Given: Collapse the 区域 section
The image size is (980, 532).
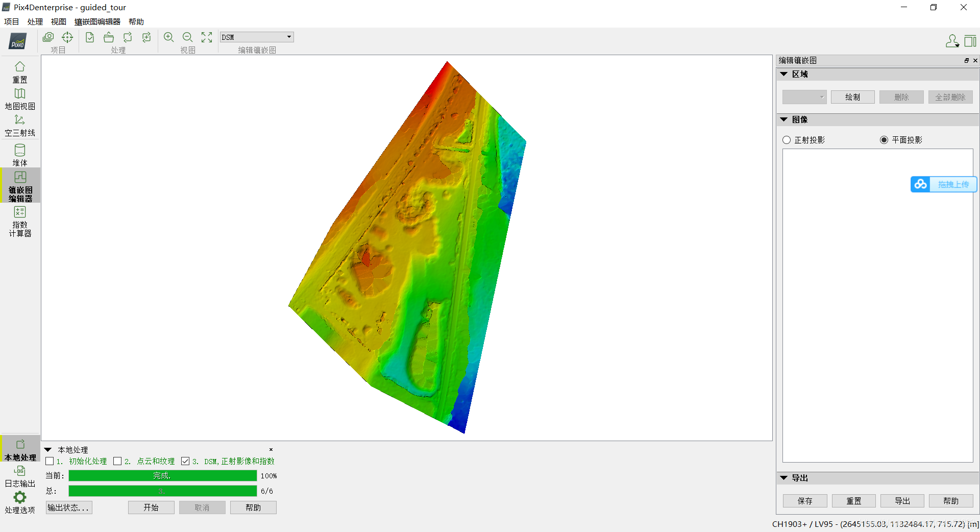Looking at the screenshot, I should (784, 74).
